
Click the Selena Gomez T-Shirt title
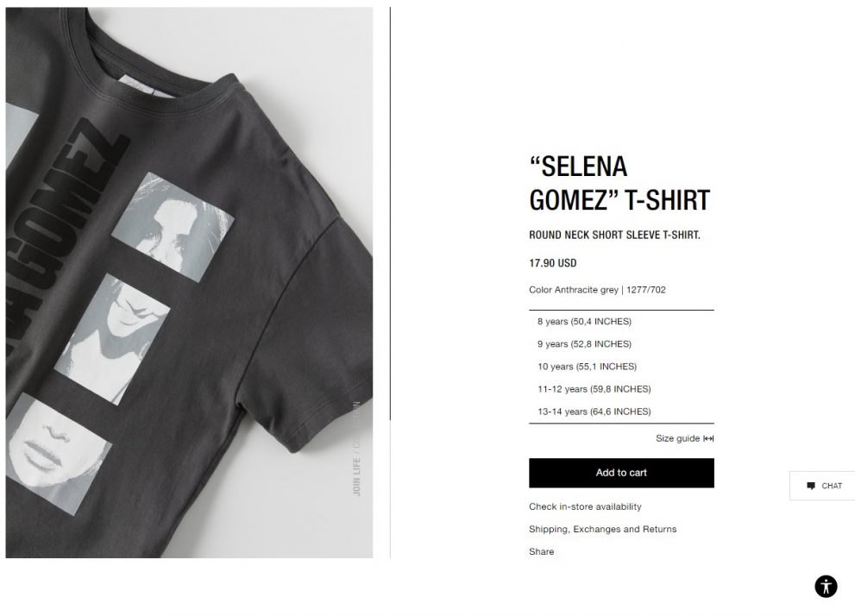tap(619, 183)
